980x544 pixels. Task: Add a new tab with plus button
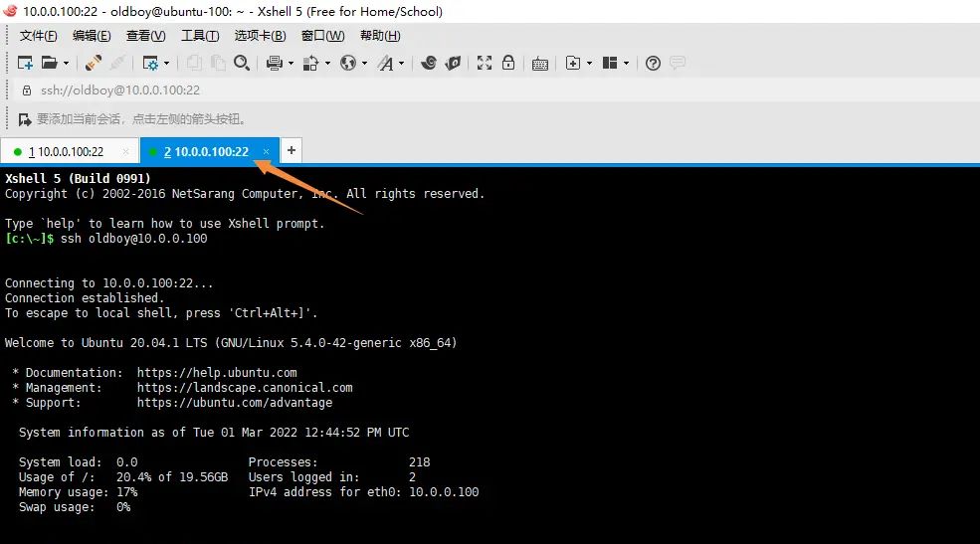[x=292, y=150]
